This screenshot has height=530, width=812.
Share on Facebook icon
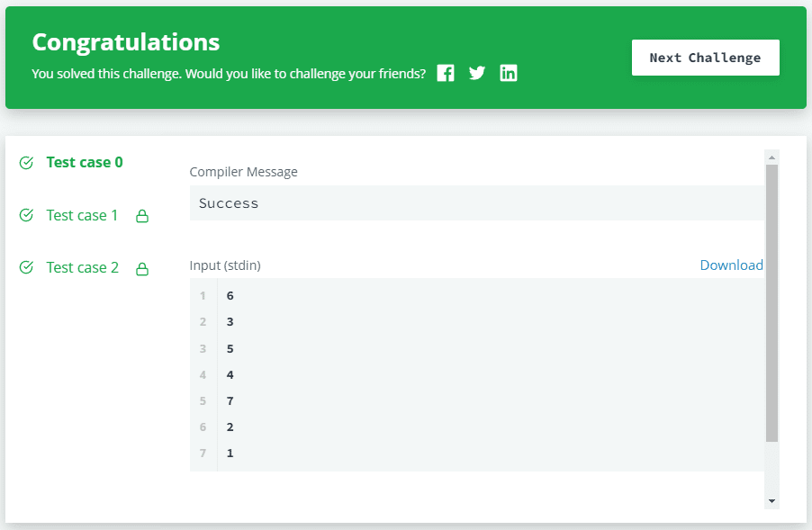click(446, 74)
